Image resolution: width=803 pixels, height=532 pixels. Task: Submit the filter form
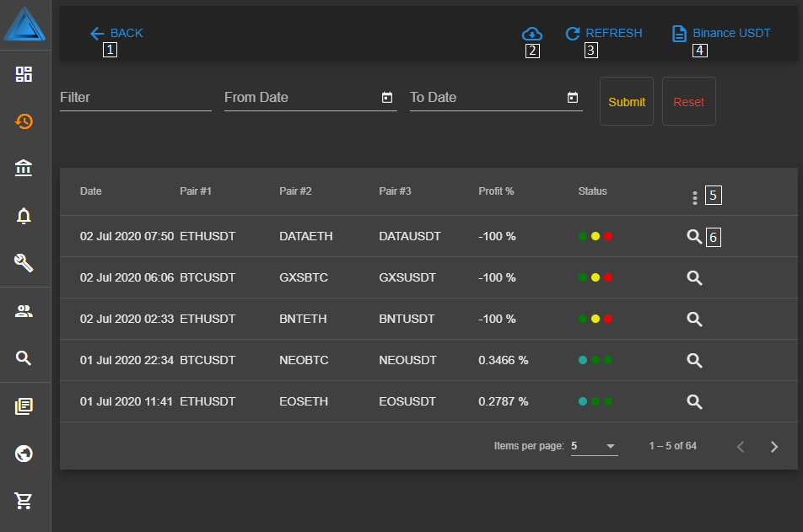pos(627,101)
